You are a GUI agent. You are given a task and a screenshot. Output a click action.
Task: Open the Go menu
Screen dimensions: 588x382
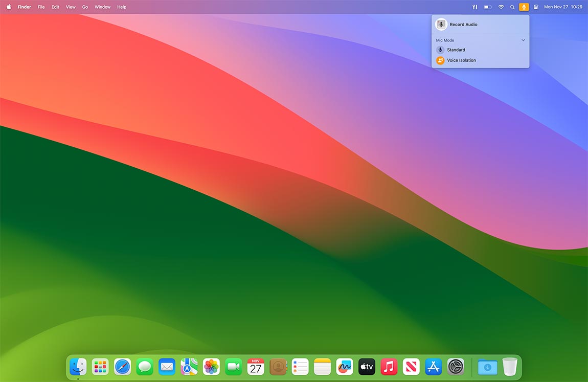(85, 7)
